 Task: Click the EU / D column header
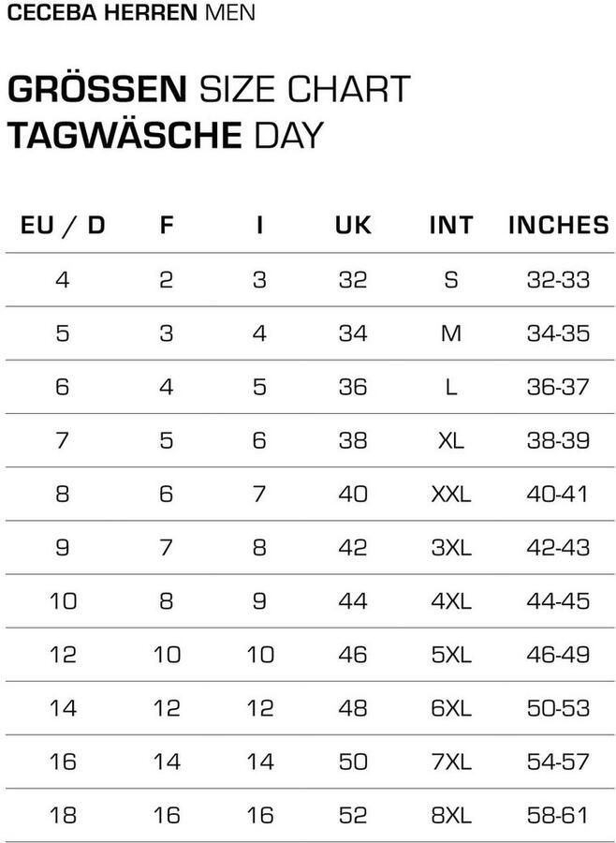[x=63, y=225]
